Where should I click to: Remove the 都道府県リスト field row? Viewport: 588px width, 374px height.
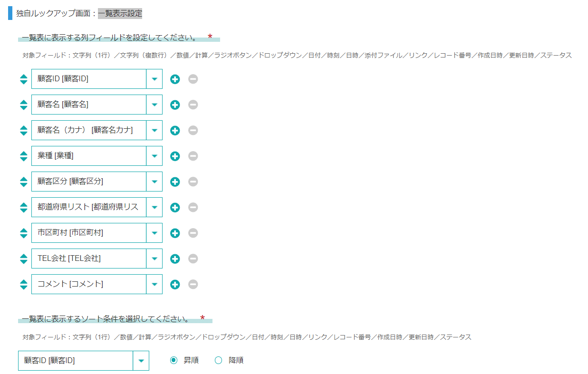point(193,207)
